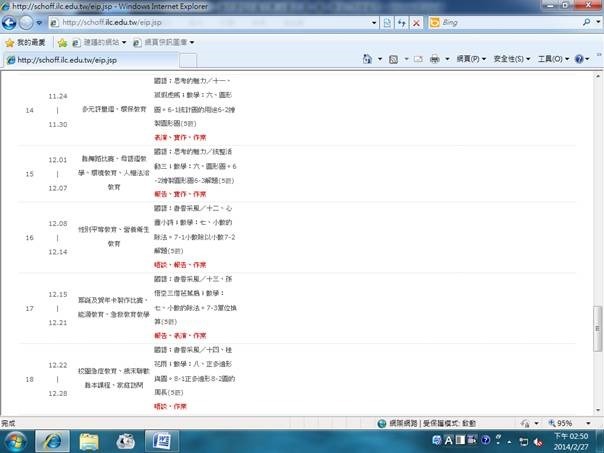Open the 工具(O) dropdown menu
Image resolution: width=604 pixels, height=453 pixels.
click(552, 60)
